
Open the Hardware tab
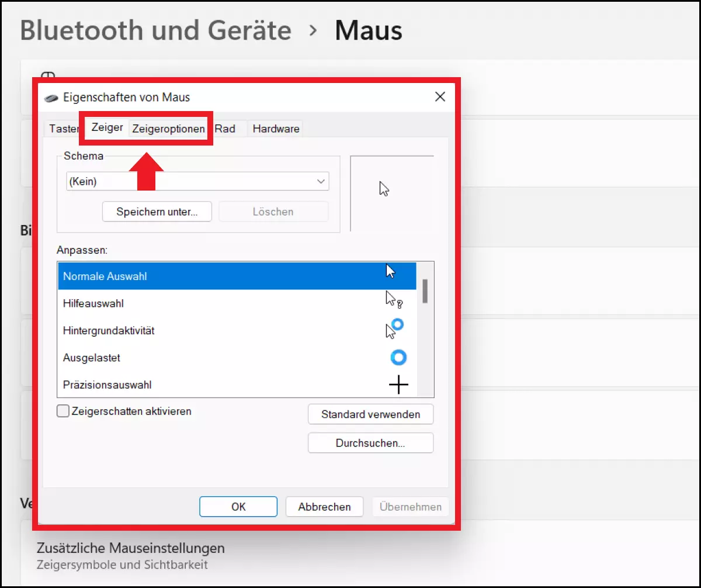tap(276, 129)
